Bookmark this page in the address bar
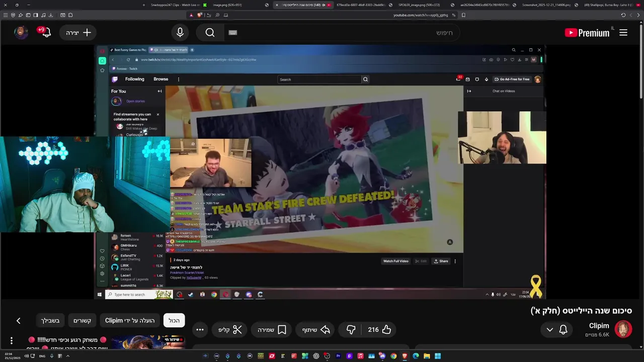This screenshot has height=362, width=644. click(463, 15)
